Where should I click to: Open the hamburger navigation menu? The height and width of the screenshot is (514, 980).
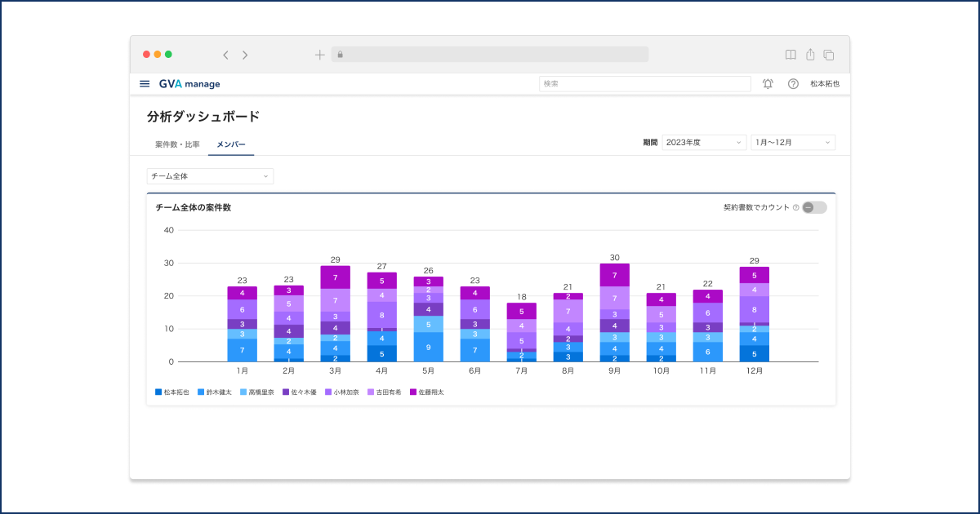145,84
